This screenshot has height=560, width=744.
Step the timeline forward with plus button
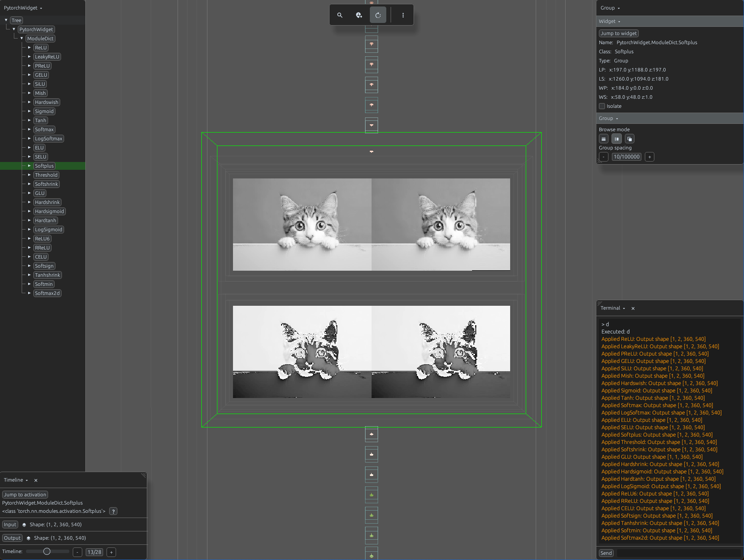pyautogui.click(x=111, y=552)
